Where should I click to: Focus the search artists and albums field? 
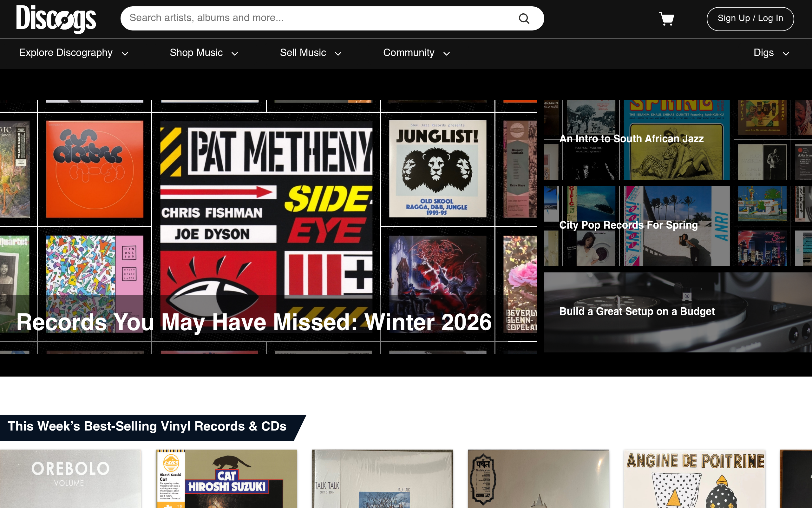[332, 18]
